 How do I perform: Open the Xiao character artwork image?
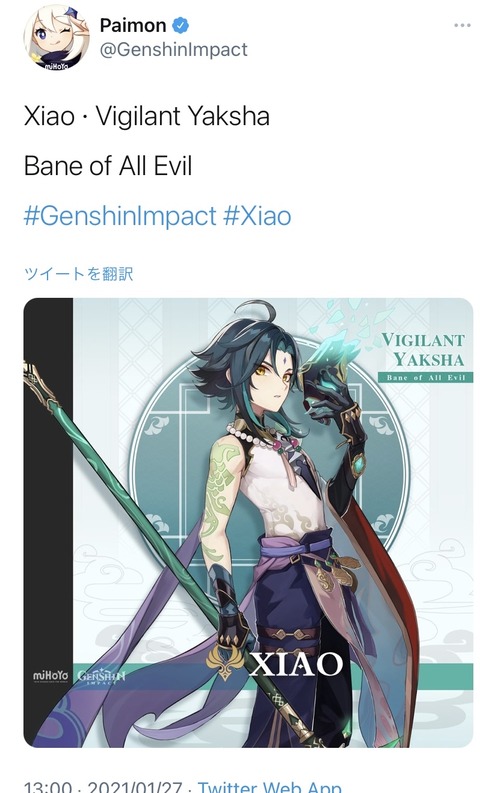click(248, 522)
